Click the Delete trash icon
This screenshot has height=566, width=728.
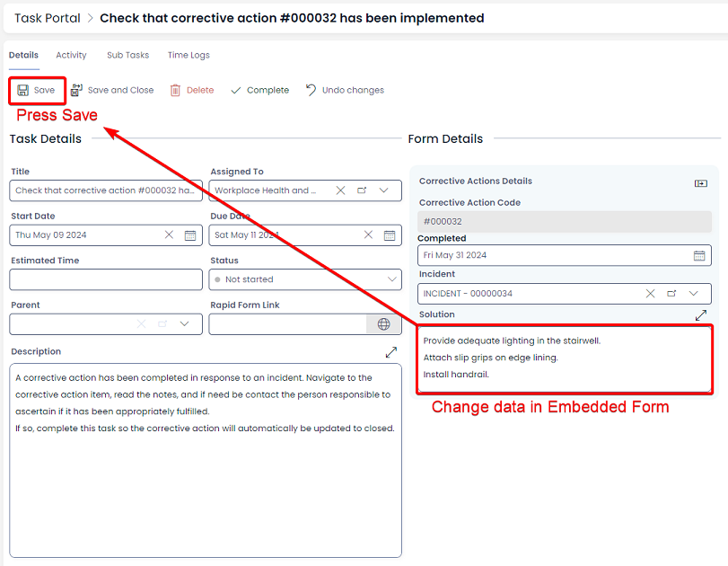[x=175, y=90]
